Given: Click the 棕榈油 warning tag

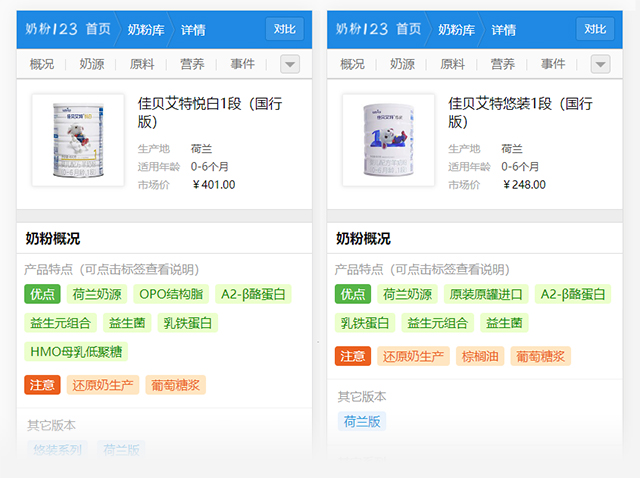Looking at the screenshot, I should click(x=480, y=356).
